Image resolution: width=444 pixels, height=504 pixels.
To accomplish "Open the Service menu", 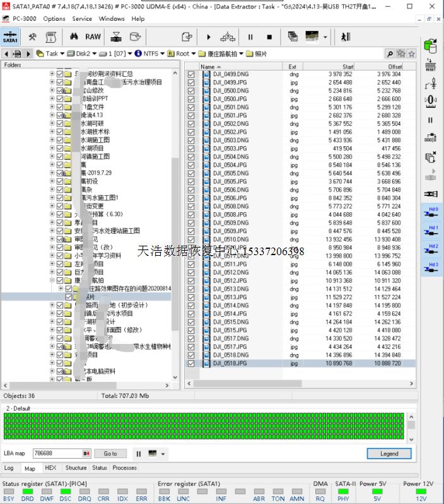I will pyautogui.click(x=82, y=18).
